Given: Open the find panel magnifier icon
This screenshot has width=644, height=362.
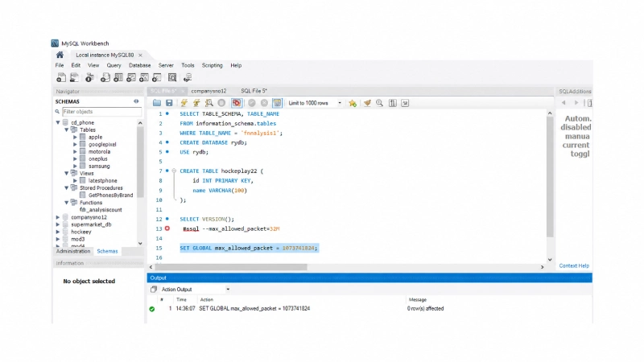Looking at the screenshot, I should (x=380, y=103).
